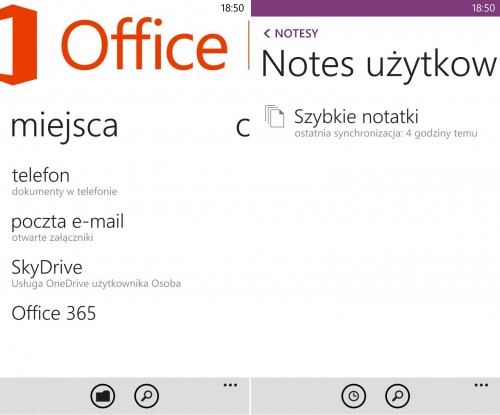Viewport: 500px width, 415px height.
Task: Tap the 18:50 clock in Office status bar
Action: pos(232,8)
